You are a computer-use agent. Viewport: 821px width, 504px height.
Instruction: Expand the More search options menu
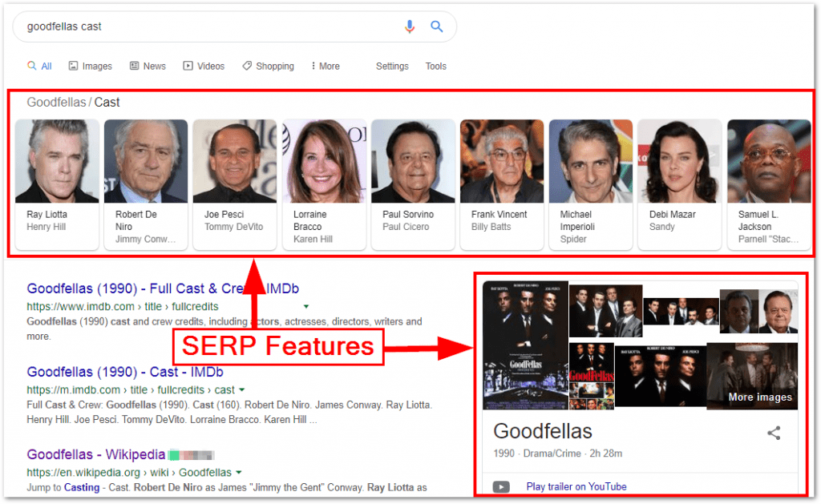click(x=326, y=67)
